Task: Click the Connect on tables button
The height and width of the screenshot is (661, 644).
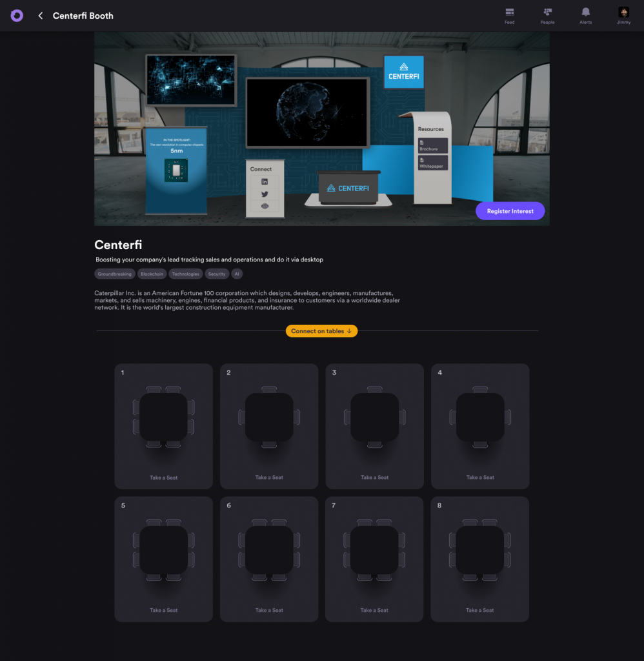Action: tap(321, 331)
